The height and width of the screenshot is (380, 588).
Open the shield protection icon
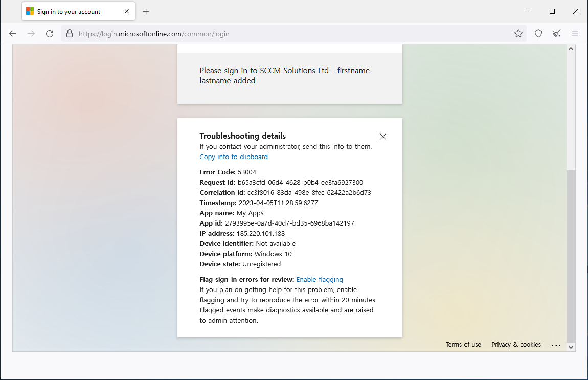pyautogui.click(x=538, y=34)
